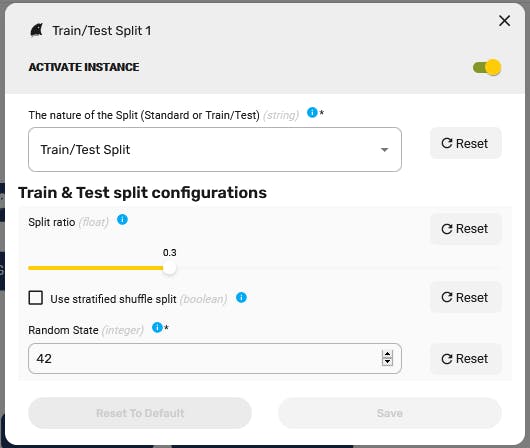Reset the Split ratio value

pyautogui.click(x=465, y=229)
